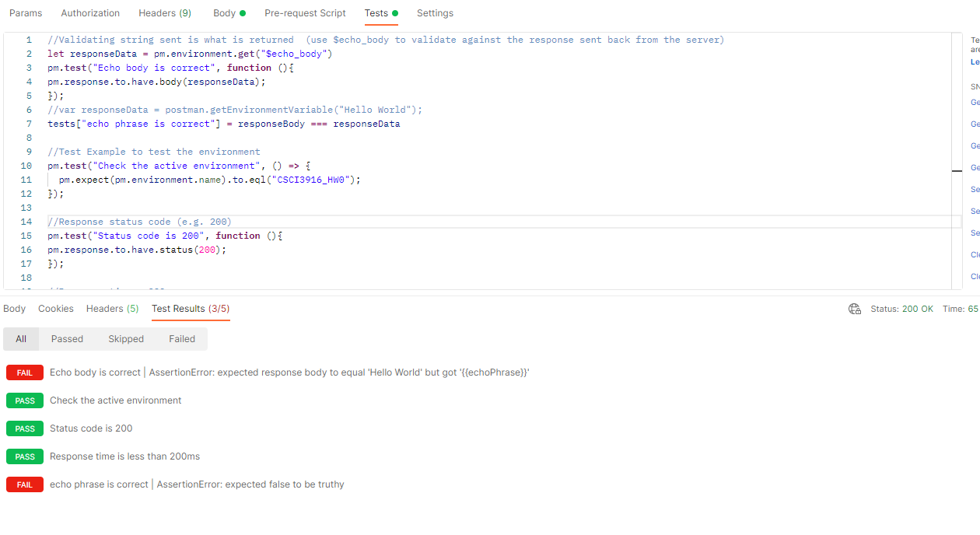Filter test results by Failed

(x=181, y=338)
